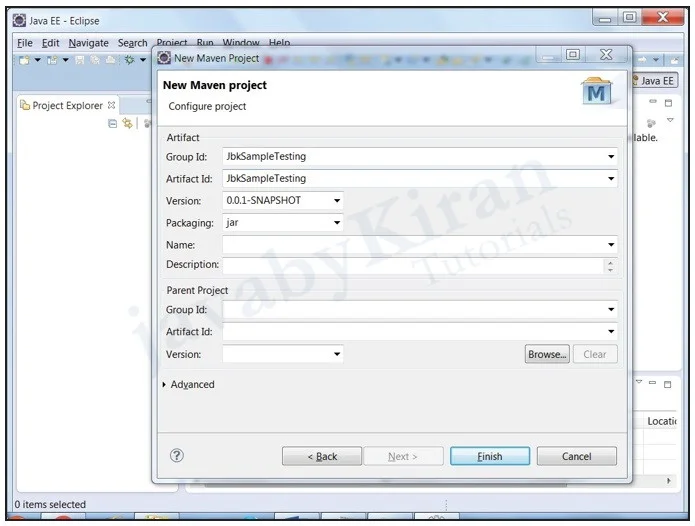Image resolution: width=695 pixels, height=526 pixels.
Task: Click the Description field scroll stepper
Action: [x=610, y=266]
